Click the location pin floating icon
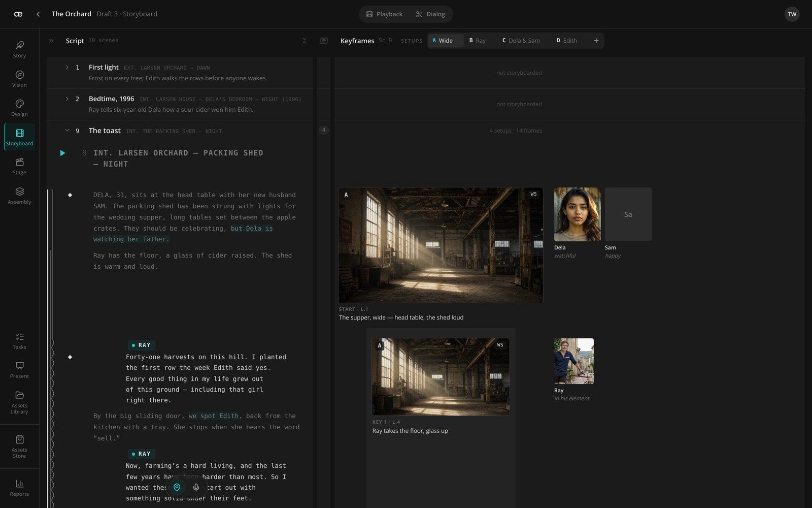Viewport: 812px width, 508px height. pyautogui.click(x=177, y=487)
